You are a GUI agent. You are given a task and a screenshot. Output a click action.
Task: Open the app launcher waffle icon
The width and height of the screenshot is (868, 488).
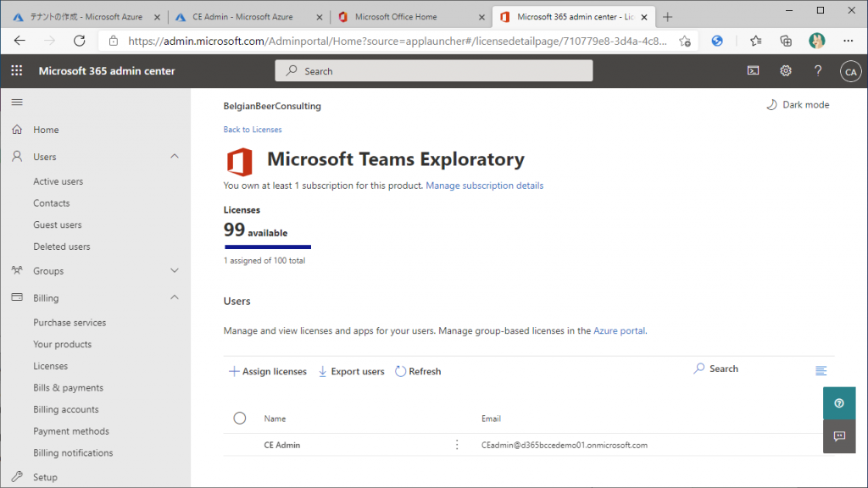coord(17,71)
